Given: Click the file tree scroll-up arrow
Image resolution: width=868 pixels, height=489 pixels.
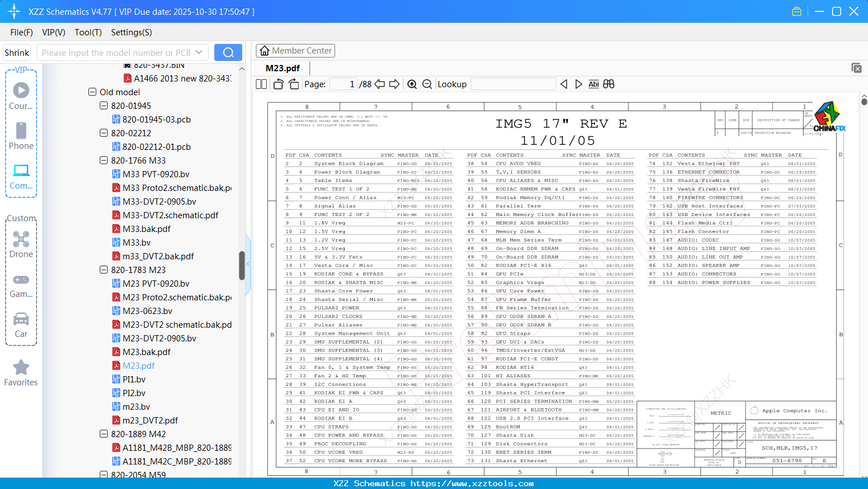Looking at the screenshot, I should [242, 68].
